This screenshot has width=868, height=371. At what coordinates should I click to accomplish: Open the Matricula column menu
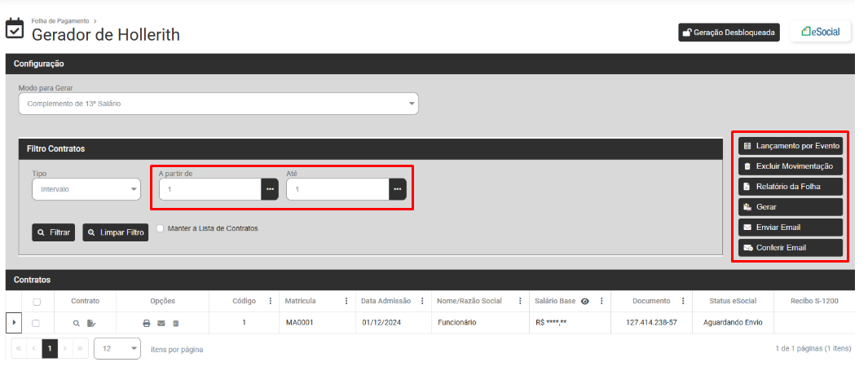[346, 301]
